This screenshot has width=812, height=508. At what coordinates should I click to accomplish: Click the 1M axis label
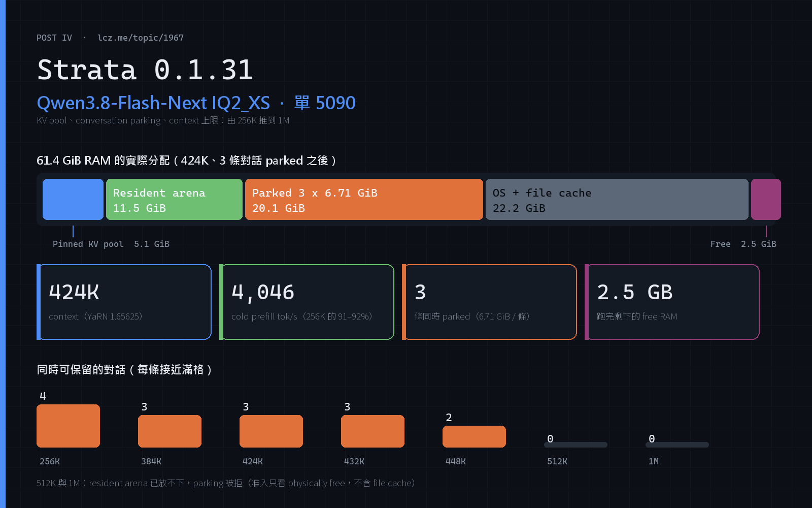pos(654,461)
